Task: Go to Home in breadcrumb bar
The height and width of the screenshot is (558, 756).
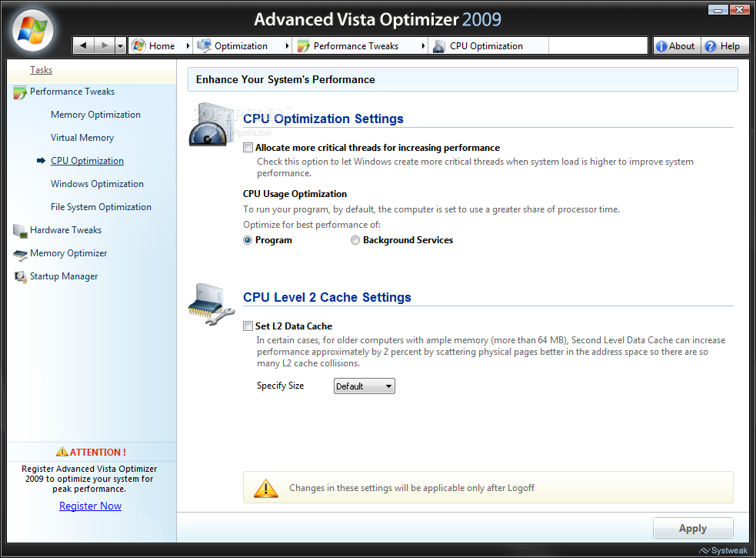Action: click(162, 46)
